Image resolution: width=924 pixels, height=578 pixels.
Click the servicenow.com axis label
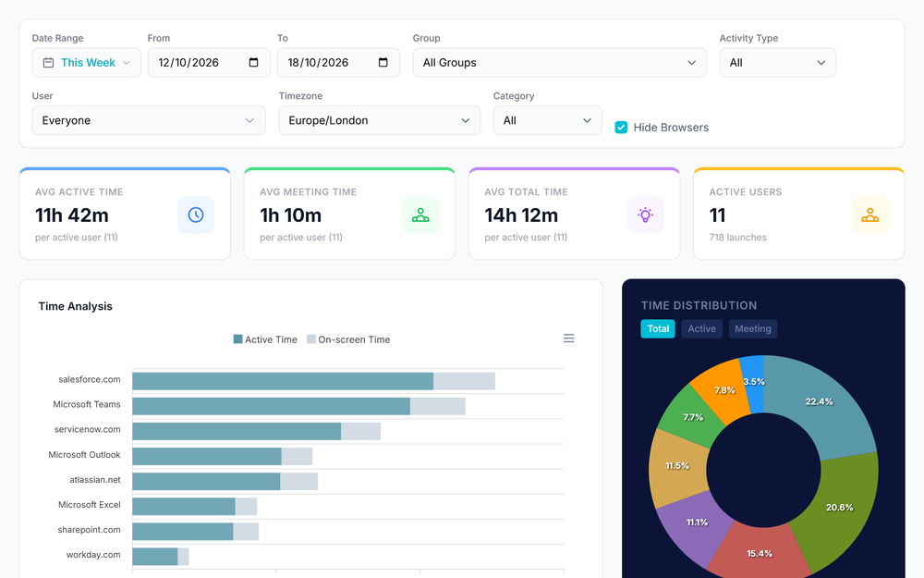point(87,429)
